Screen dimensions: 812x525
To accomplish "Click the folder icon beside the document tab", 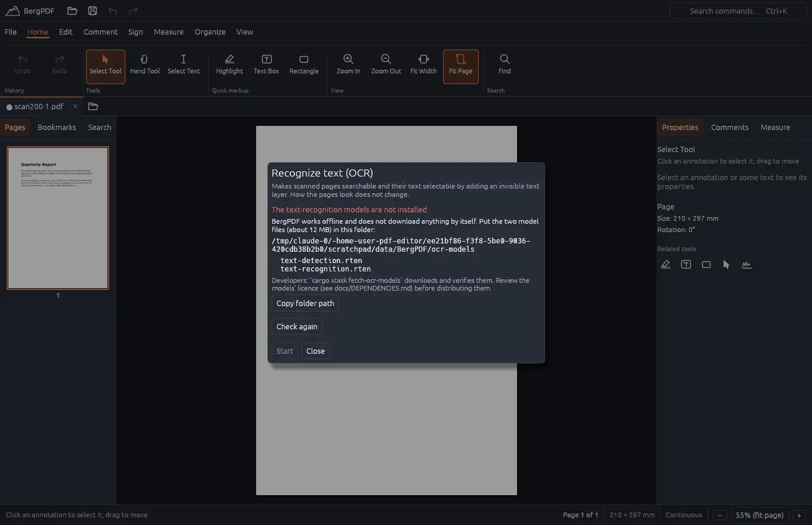I will [x=93, y=106].
